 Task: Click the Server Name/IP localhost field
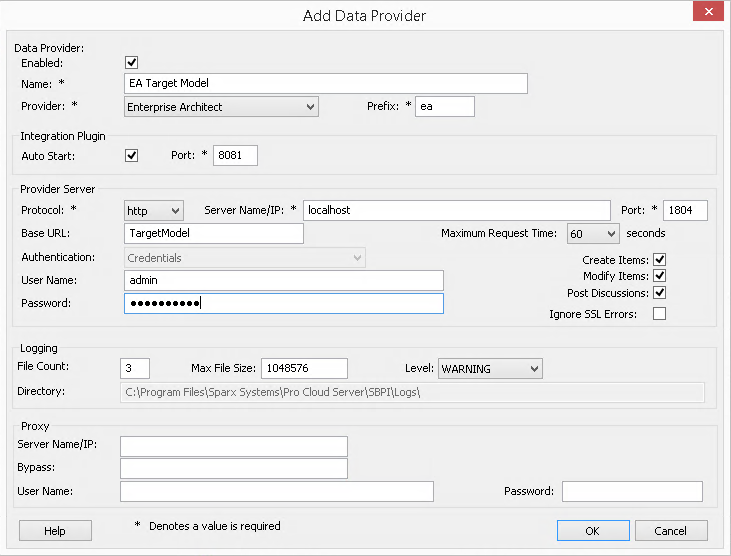pos(456,210)
